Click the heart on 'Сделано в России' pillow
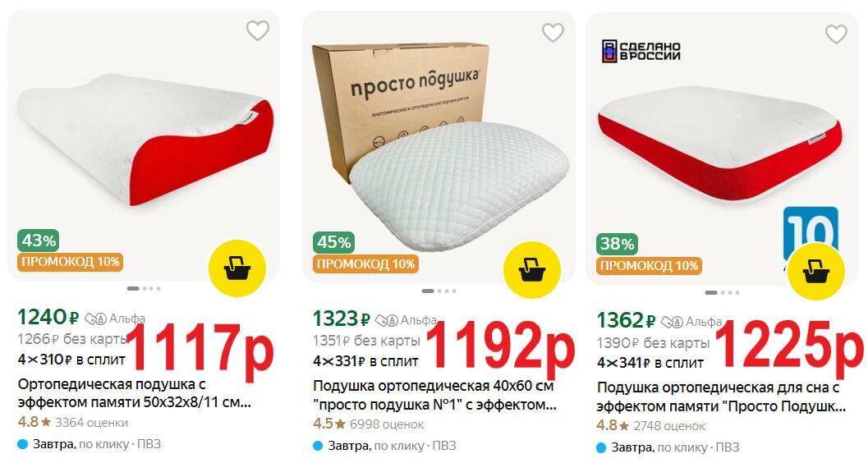 pos(836,34)
